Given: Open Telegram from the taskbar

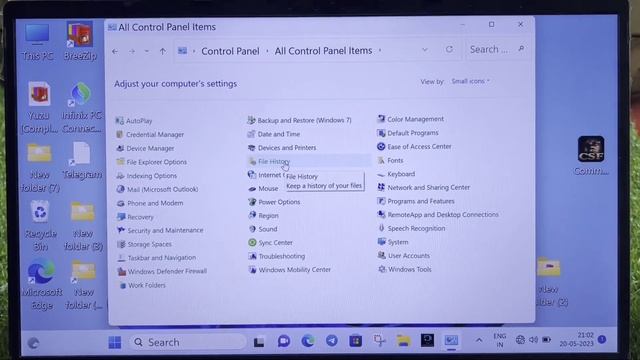Looking at the screenshot, I should (331, 340).
